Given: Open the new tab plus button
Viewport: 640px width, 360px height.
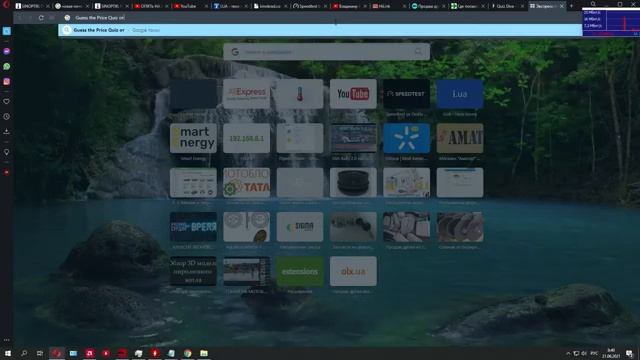Looking at the screenshot, I should tap(571, 6).
